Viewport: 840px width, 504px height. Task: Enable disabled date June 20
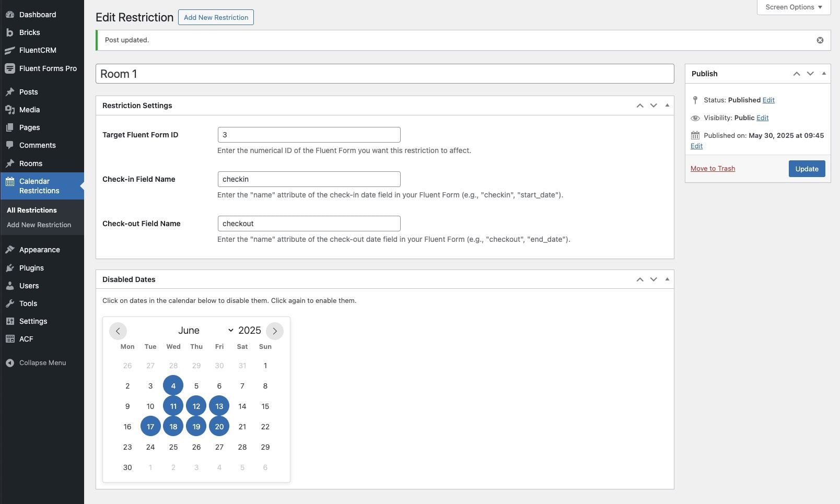click(219, 427)
